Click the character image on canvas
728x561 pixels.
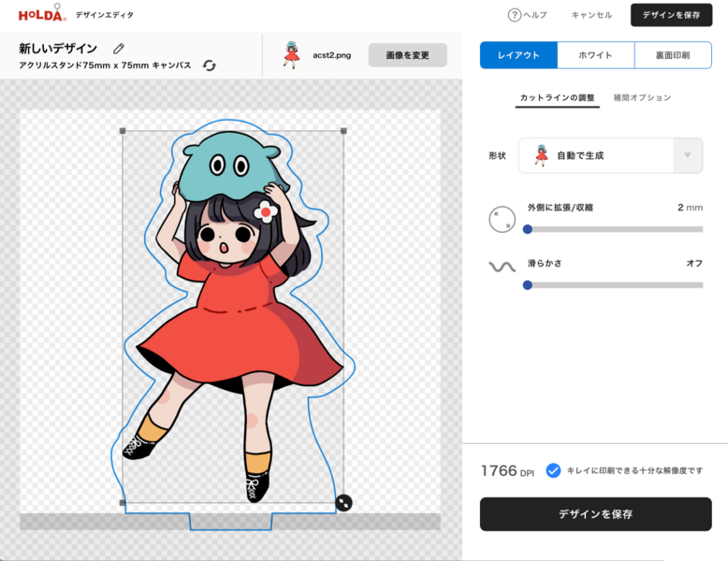[x=233, y=317]
